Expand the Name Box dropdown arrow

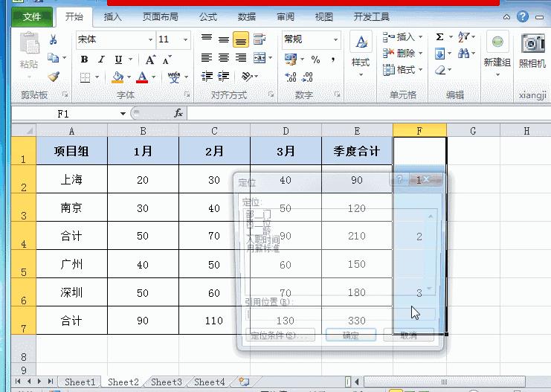point(123,114)
